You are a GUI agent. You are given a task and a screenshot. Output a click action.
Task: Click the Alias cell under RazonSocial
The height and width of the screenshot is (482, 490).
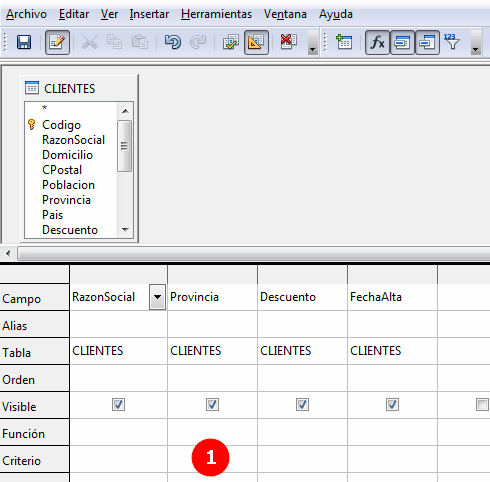pos(118,324)
